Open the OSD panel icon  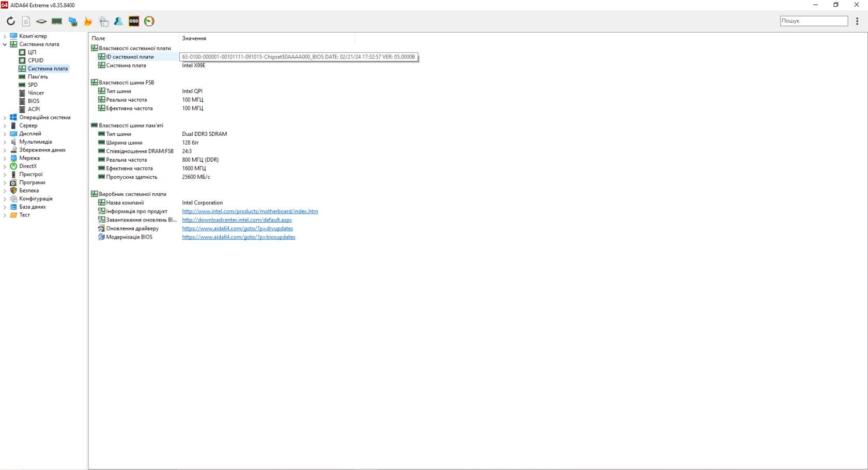pos(134,21)
